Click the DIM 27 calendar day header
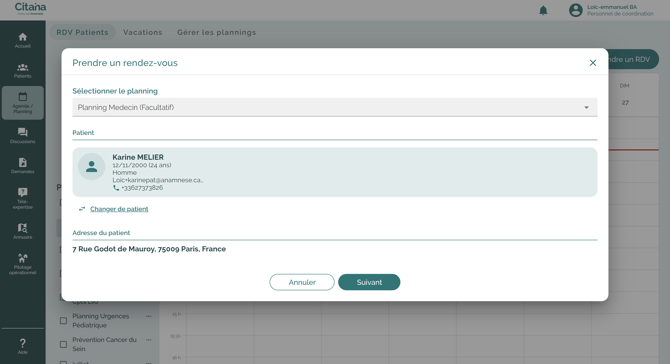The image size is (670, 364). tap(625, 94)
